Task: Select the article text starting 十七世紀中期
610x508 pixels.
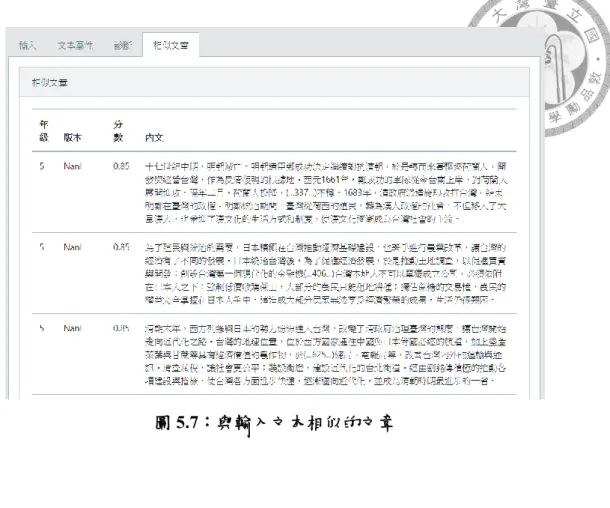Action: [x=326, y=193]
